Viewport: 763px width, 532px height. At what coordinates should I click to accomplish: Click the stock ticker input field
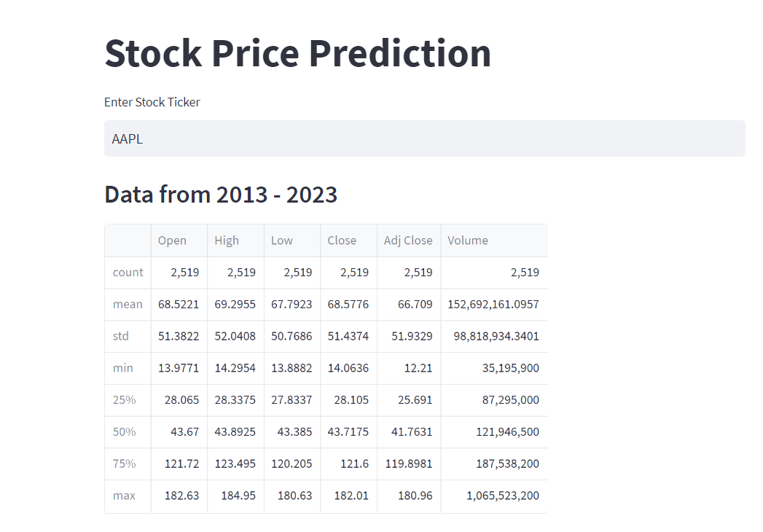click(425, 138)
